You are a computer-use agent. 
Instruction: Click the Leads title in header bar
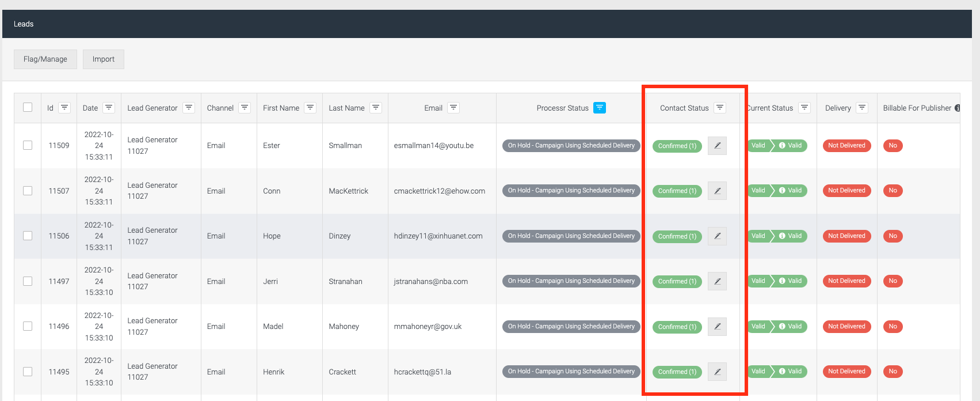pyautogui.click(x=24, y=24)
